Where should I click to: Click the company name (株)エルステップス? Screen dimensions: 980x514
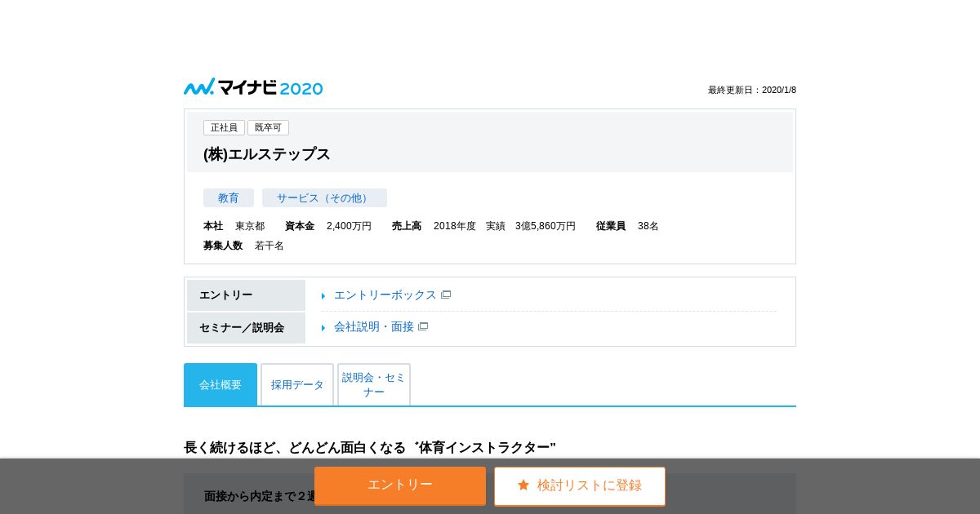pyautogui.click(x=267, y=154)
